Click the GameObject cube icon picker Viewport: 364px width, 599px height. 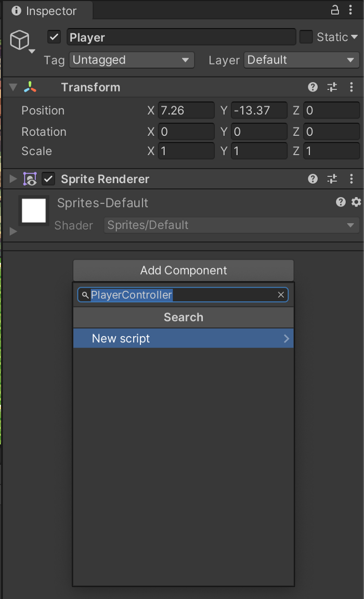coord(20,40)
